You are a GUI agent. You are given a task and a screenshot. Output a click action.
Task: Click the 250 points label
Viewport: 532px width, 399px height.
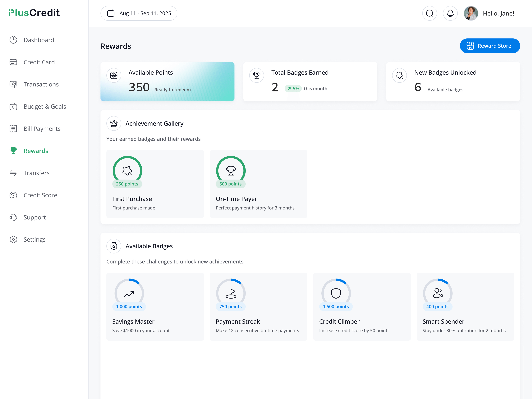127,184
